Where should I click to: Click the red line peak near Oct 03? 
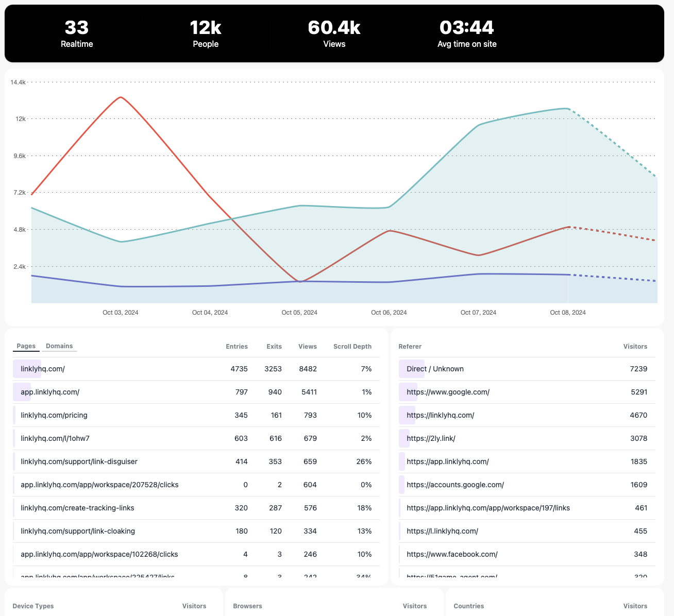point(121,97)
